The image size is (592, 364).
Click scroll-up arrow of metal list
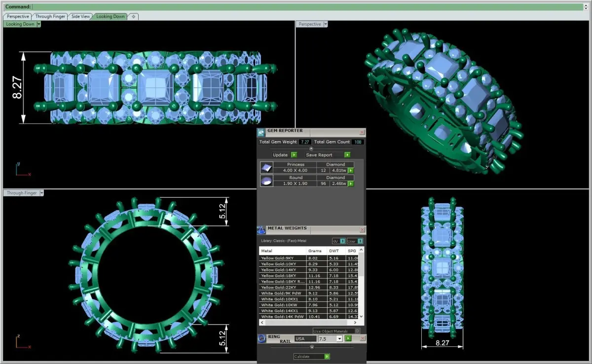click(x=361, y=250)
